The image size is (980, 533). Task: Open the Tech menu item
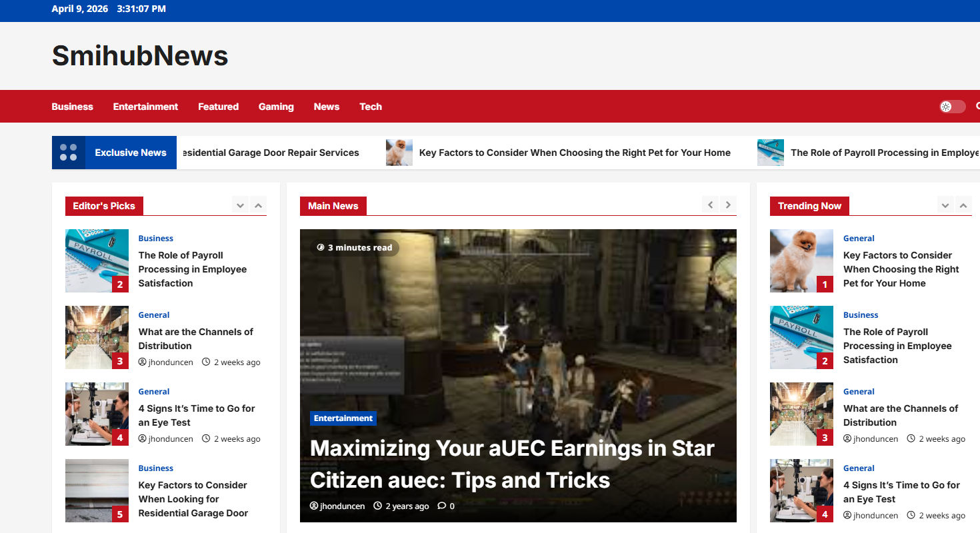pyautogui.click(x=371, y=107)
